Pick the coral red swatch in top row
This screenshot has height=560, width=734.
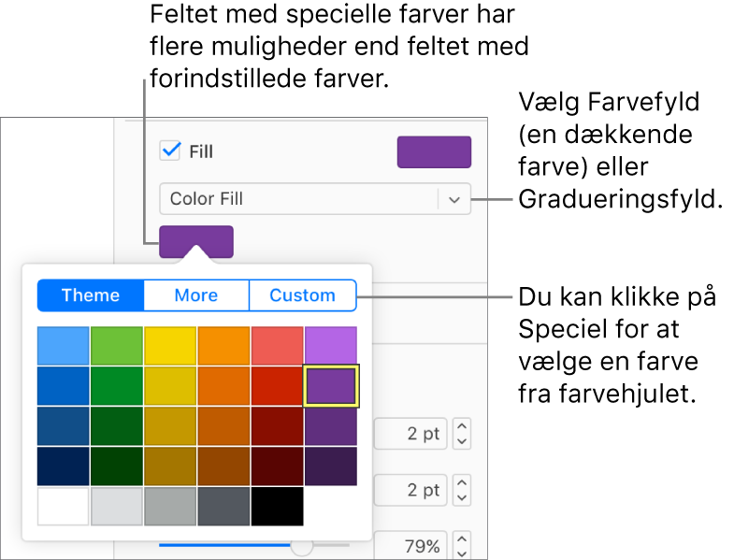click(x=277, y=346)
